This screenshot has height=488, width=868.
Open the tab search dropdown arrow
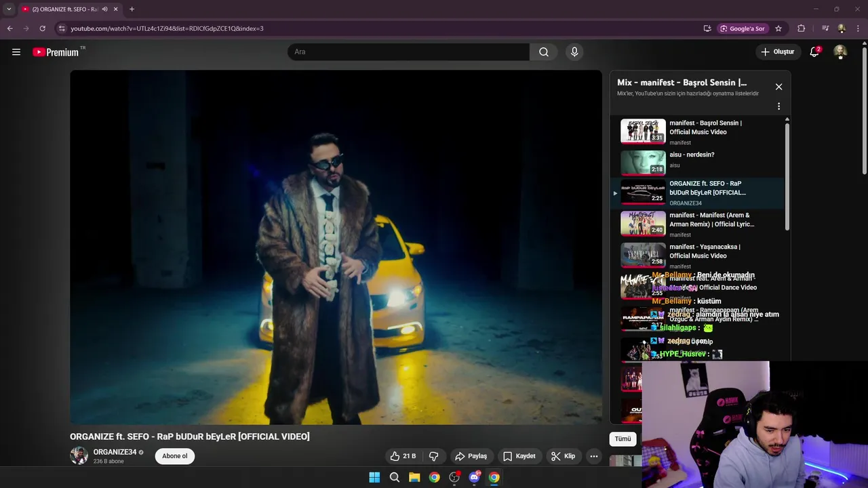coord(9,9)
